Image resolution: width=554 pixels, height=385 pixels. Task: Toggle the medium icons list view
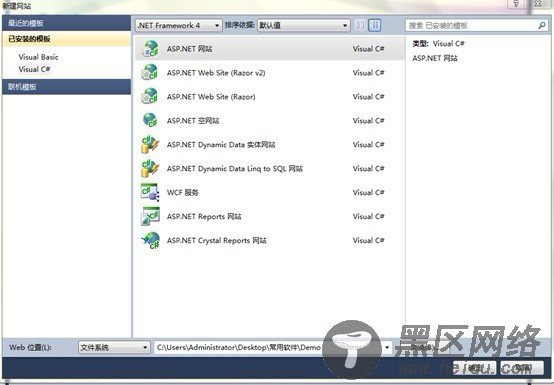375,25
